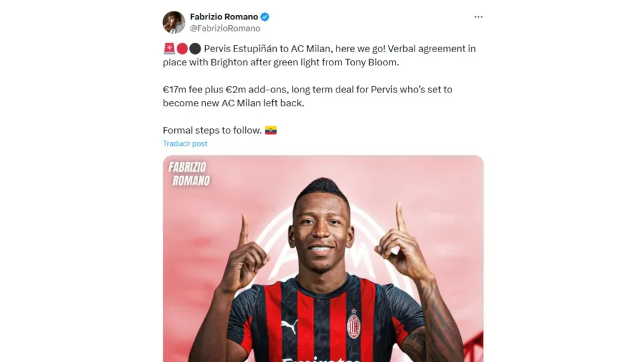Click the '€17m fee plus €2m add-ons' paragraph
644x362 pixels.
[307, 96]
